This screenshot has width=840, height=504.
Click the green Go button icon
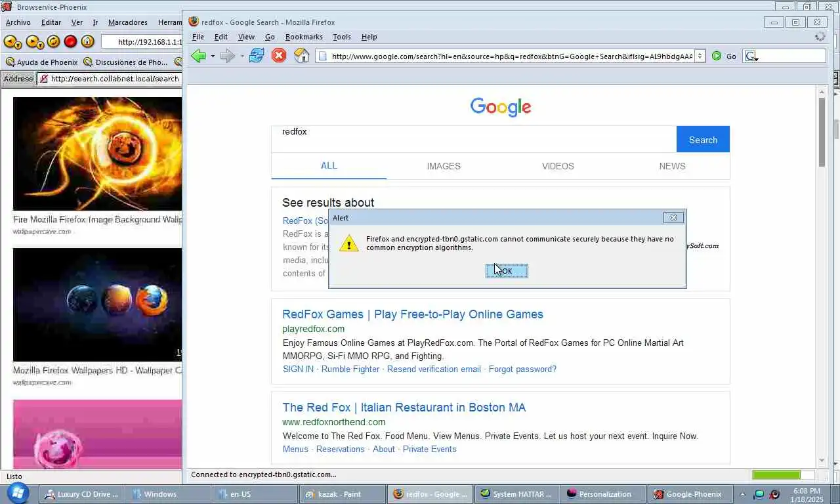click(x=717, y=56)
